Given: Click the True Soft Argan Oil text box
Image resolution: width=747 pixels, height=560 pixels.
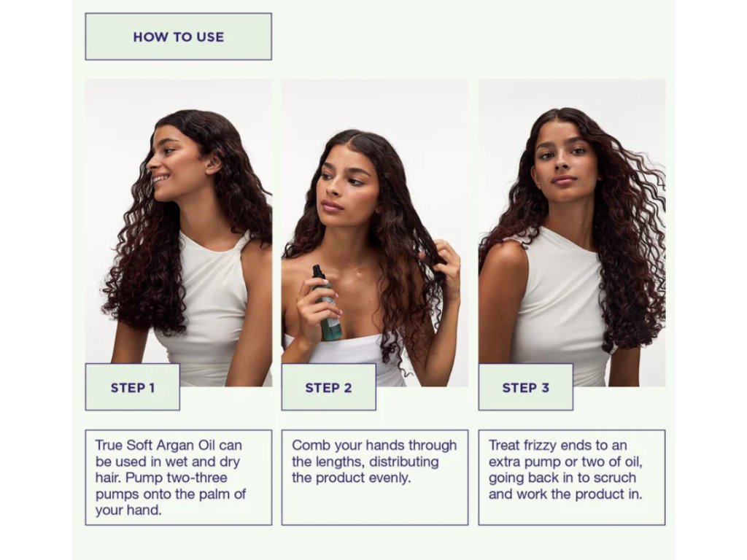Looking at the screenshot, I should [178, 478].
